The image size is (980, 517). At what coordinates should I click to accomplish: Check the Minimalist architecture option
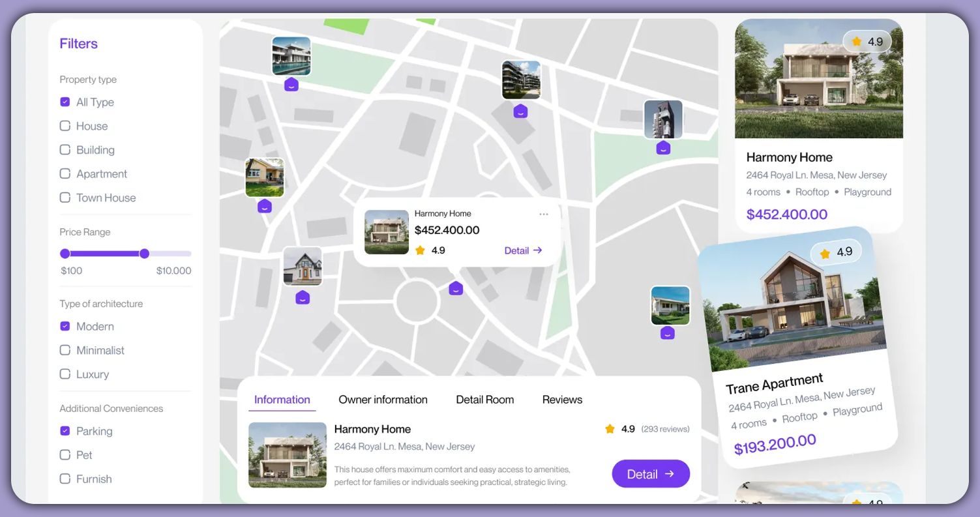coord(65,350)
